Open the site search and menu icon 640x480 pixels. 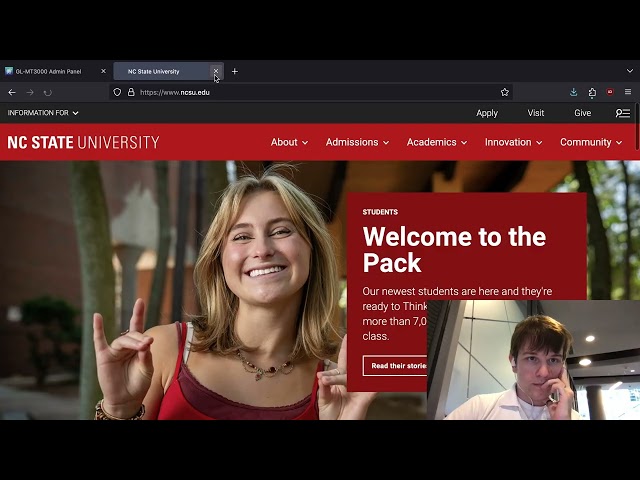point(623,113)
